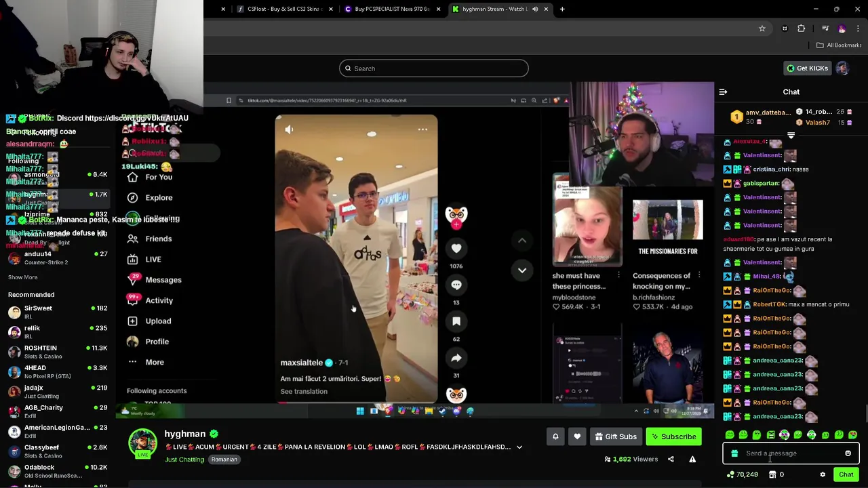Select LIVE in streamed TikTok sidebar
The width and height of the screenshot is (868, 488).
[144, 260]
